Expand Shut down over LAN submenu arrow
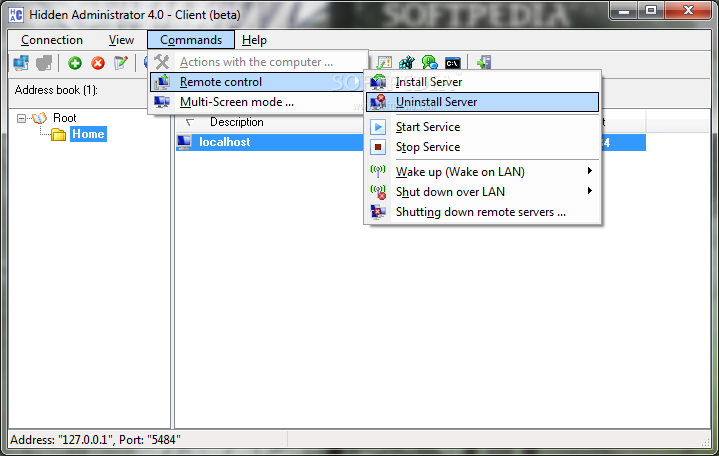The image size is (719, 456). coord(590,191)
